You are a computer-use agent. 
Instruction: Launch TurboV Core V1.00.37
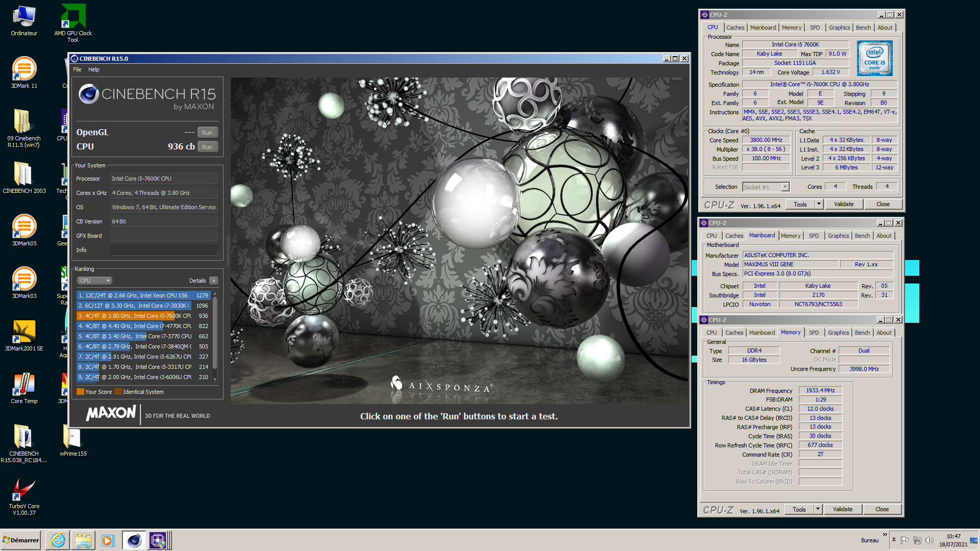[24, 496]
